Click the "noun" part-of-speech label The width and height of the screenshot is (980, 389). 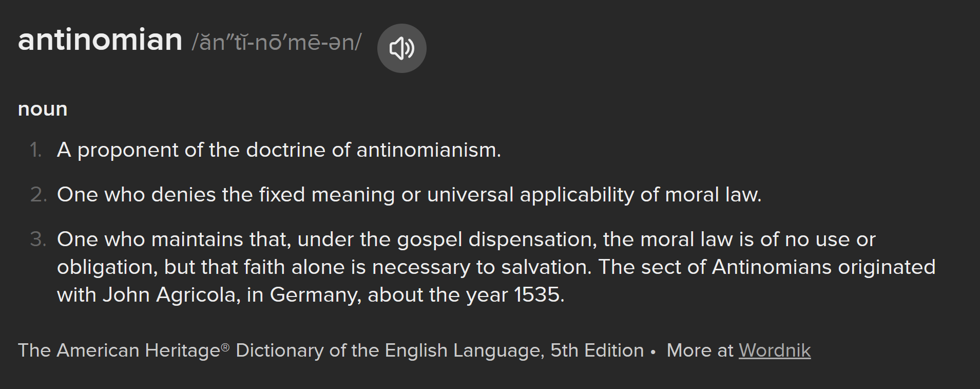[x=43, y=109]
